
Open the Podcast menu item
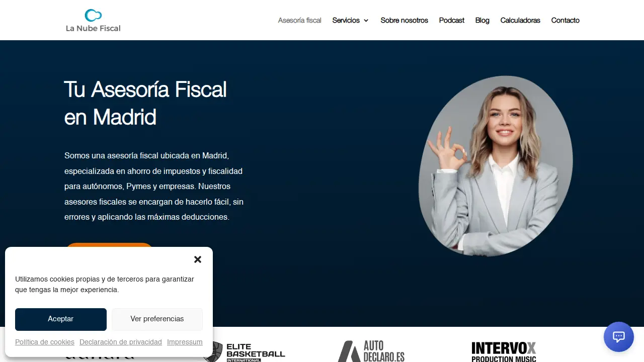point(452,20)
